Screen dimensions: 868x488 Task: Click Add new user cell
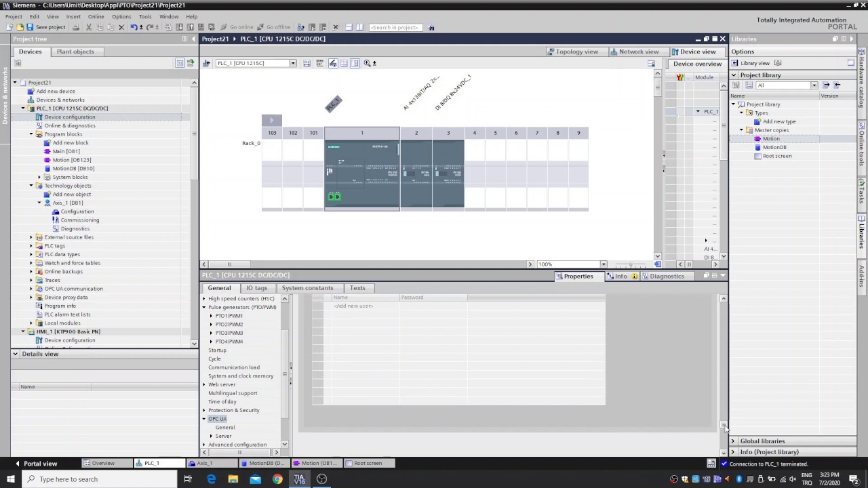click(353, 306)
